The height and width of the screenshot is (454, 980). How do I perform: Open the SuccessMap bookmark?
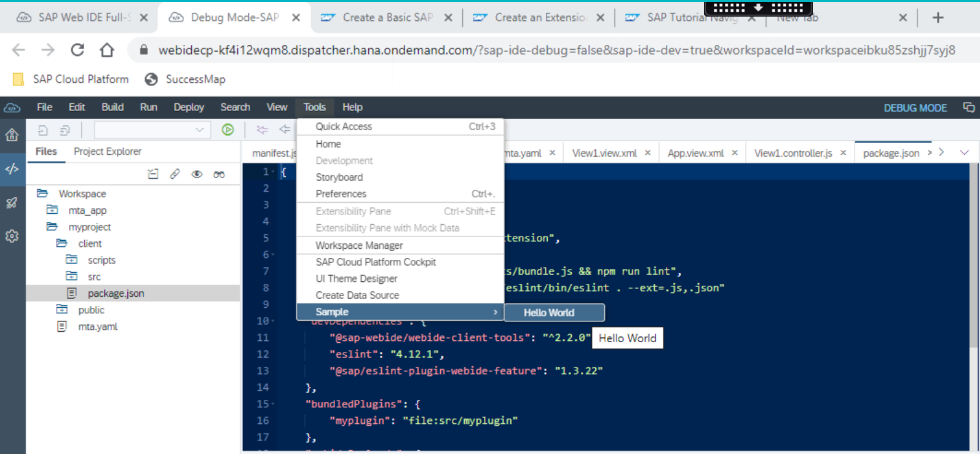[x=185, y=79]
